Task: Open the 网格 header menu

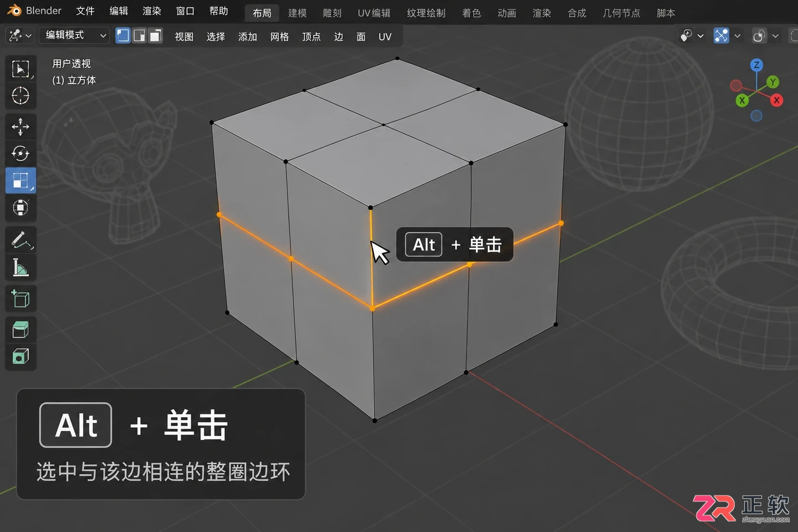Action: coord(279,37)
